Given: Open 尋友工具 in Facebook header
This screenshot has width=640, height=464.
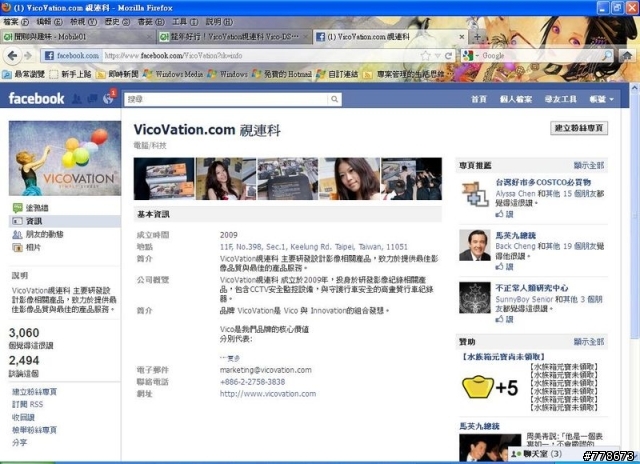Looking at the screenshot, I should [560, 99].
